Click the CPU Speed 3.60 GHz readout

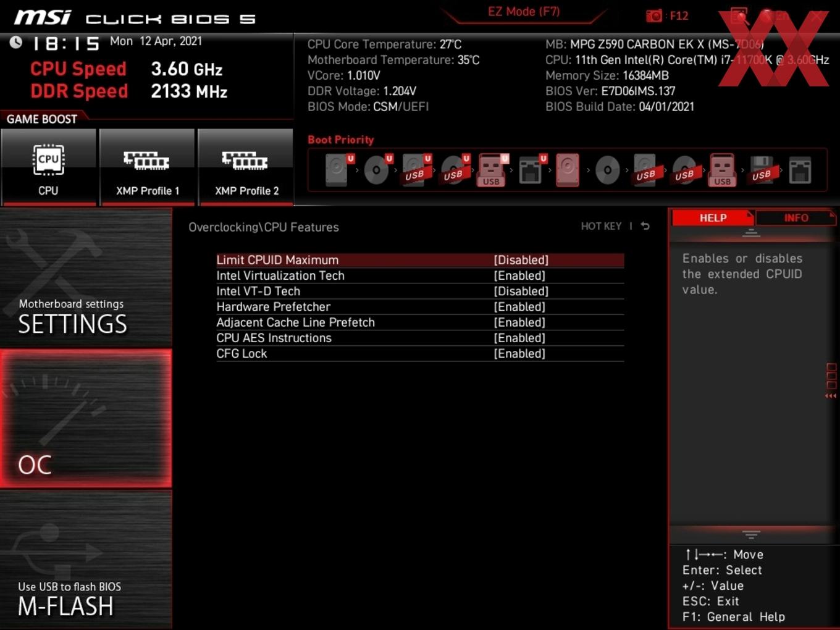(126, 69)
